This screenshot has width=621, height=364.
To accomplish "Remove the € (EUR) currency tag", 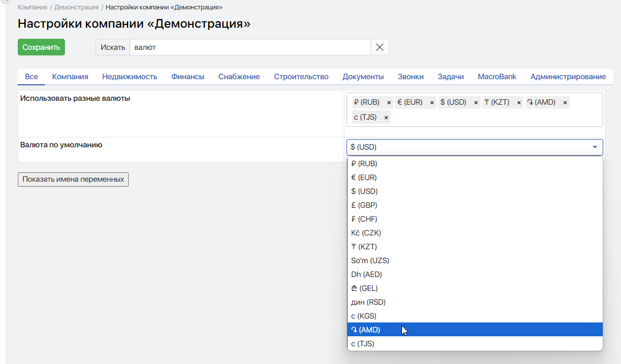I will coord(432,102).
